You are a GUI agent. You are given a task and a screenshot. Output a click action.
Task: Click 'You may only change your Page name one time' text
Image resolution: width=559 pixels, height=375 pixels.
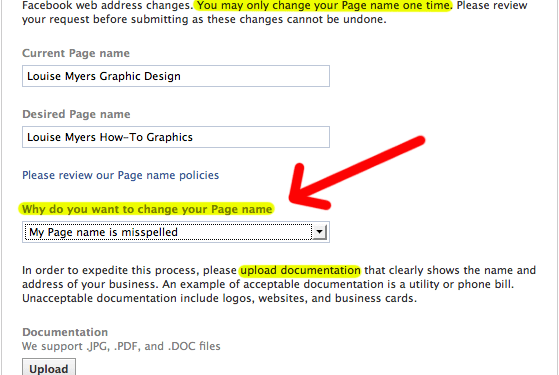(x=323, y=6)
